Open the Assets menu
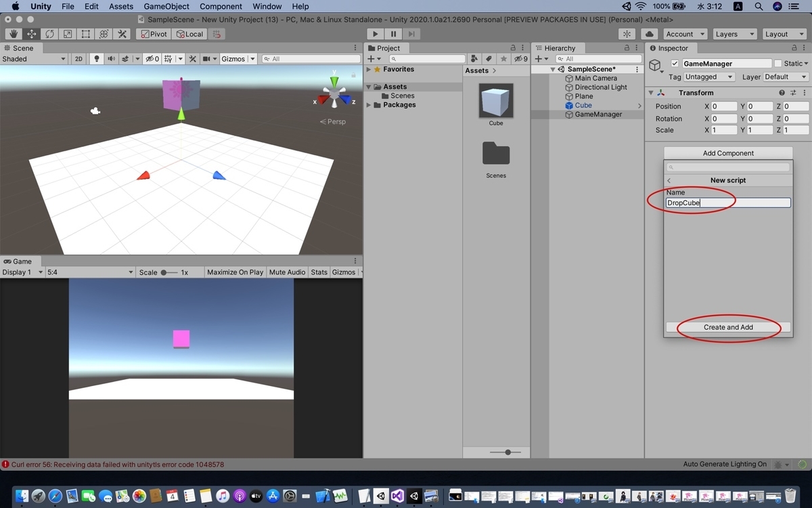812x508 pixels. click(121, 6)
